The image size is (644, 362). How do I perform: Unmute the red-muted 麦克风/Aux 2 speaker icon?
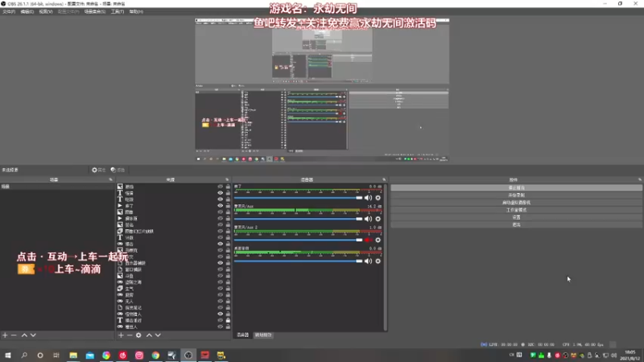point(368,240)
